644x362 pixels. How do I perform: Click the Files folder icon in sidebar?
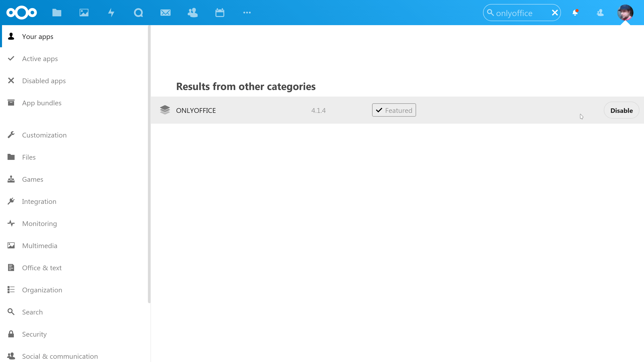click(11, 157)
